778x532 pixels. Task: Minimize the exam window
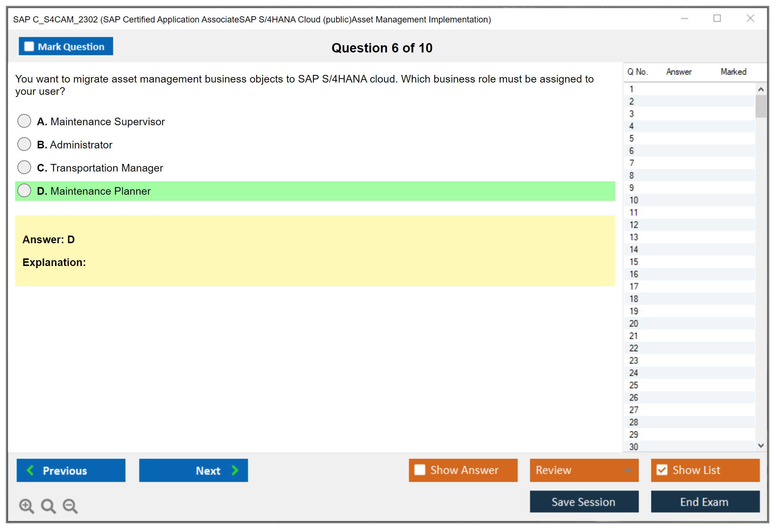coord(684,18)
